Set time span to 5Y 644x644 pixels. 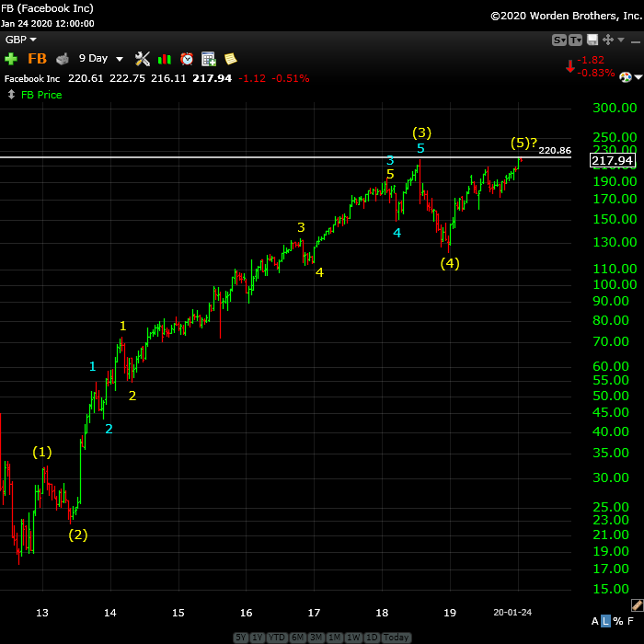241,638
